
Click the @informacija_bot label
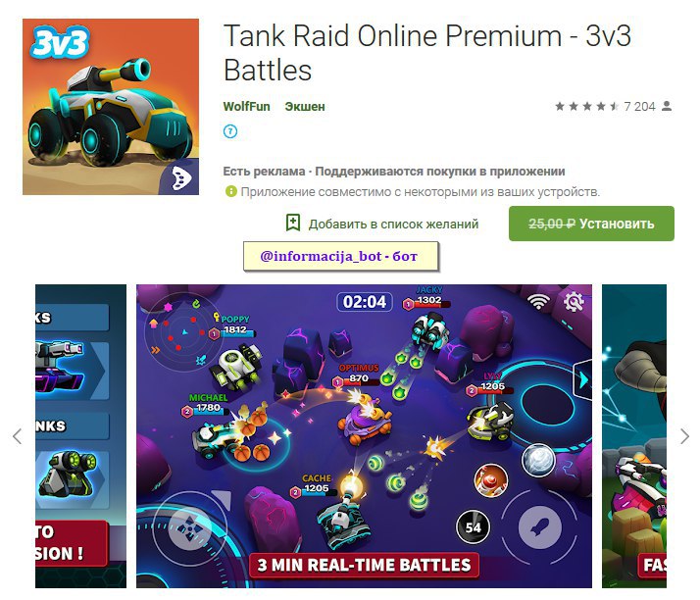click(x=340, y=256)
